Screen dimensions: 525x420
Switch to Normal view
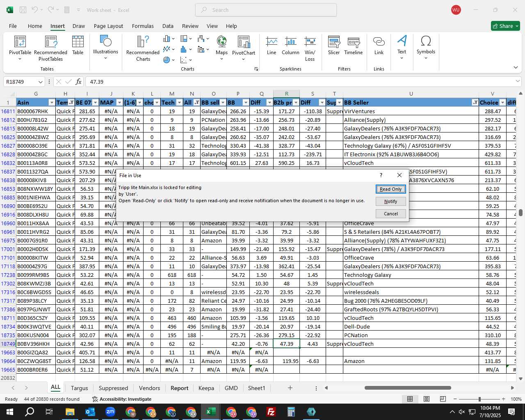point(410,399)
